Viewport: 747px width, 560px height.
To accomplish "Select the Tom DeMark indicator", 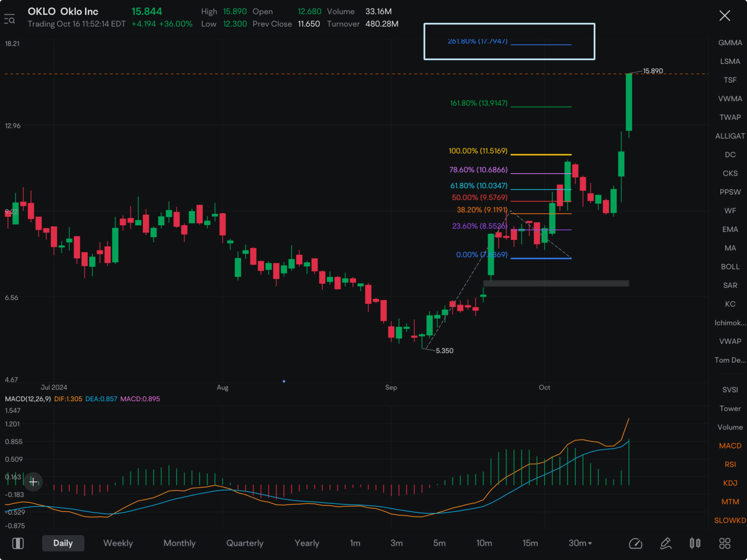I will 730,360.
